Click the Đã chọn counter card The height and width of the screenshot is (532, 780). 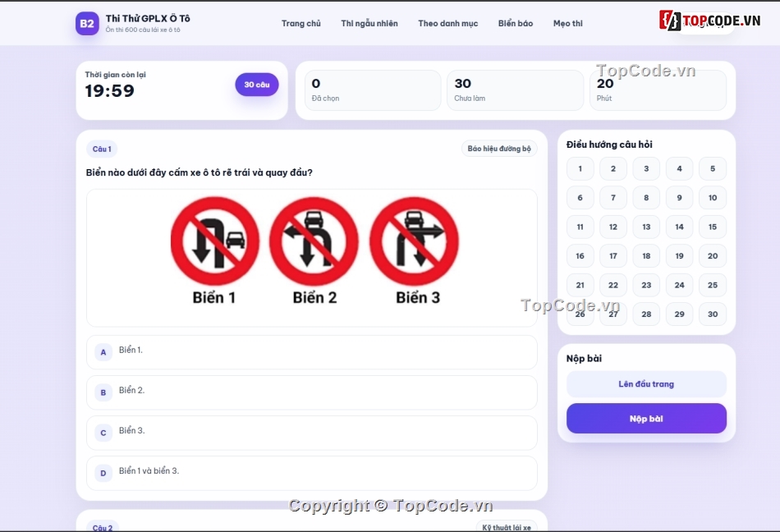(x=373, y=90)
